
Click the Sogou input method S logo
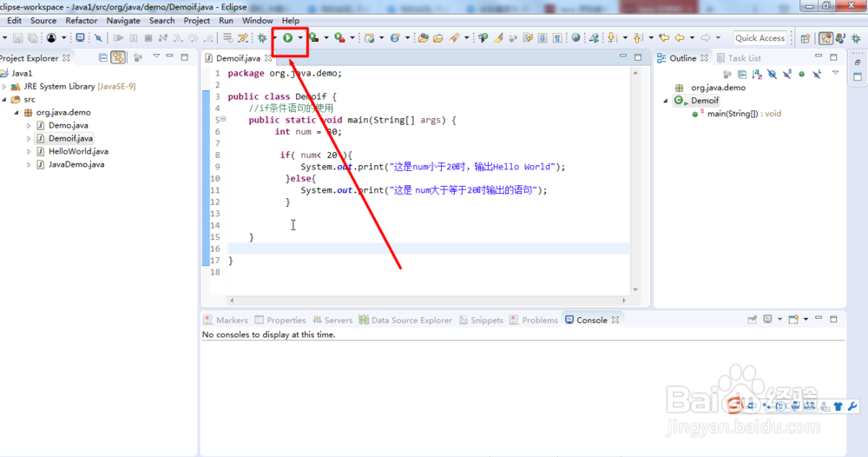pyautogui.click(x=734, y=406)
